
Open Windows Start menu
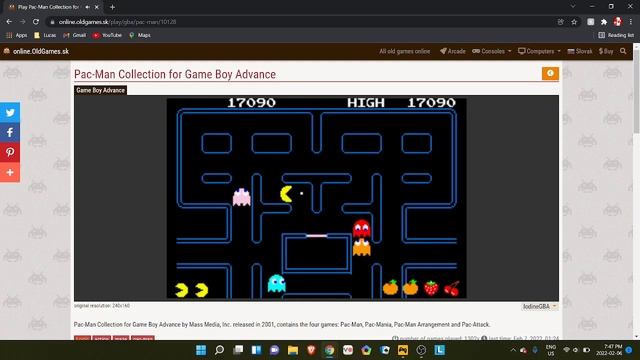(201, 350)
